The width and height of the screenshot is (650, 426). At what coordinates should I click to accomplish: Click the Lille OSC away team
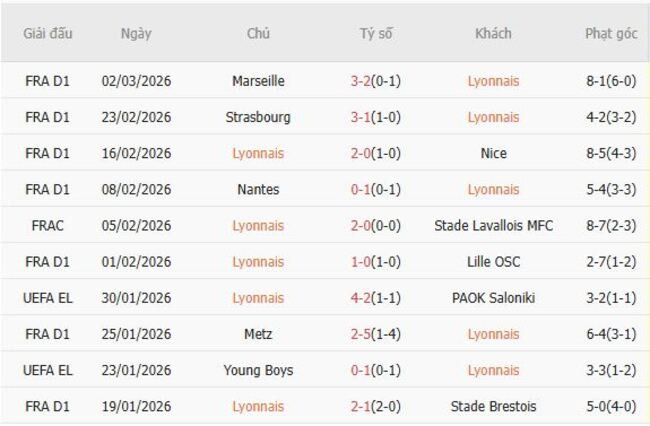[493, 262]
